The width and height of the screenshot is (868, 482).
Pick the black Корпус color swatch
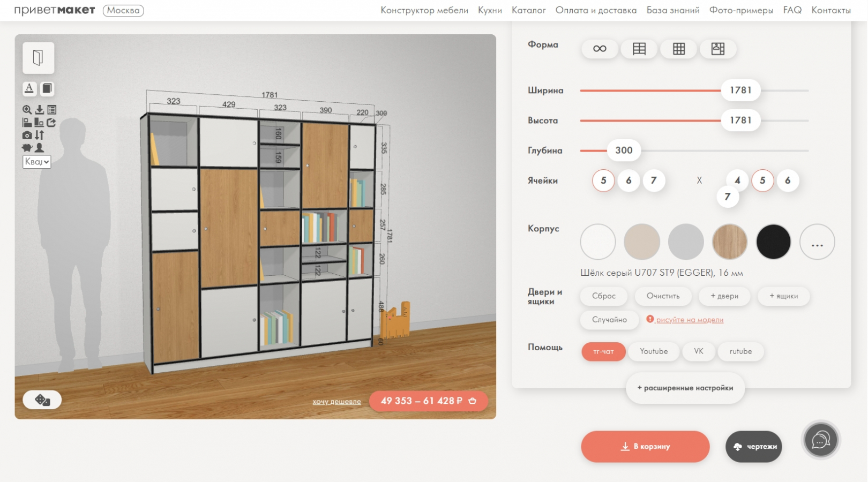(773, 242)
